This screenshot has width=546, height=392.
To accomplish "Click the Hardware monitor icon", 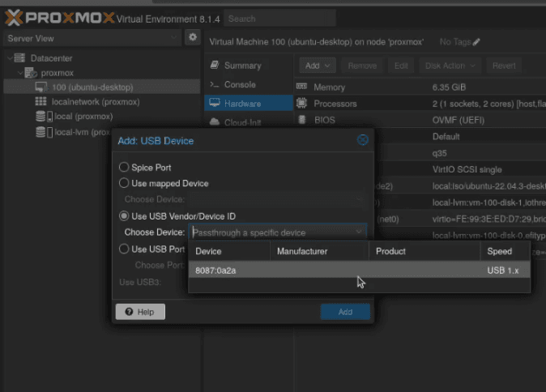I will coord(215,103).
